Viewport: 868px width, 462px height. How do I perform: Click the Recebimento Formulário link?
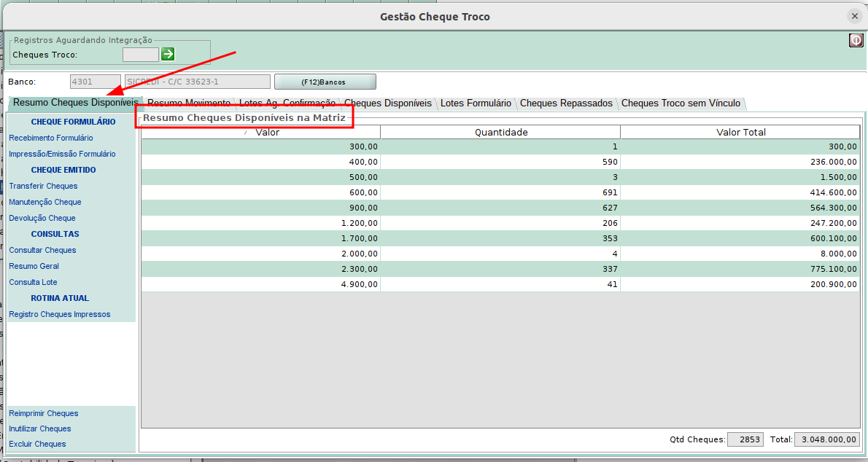click(x=51, y=138)
